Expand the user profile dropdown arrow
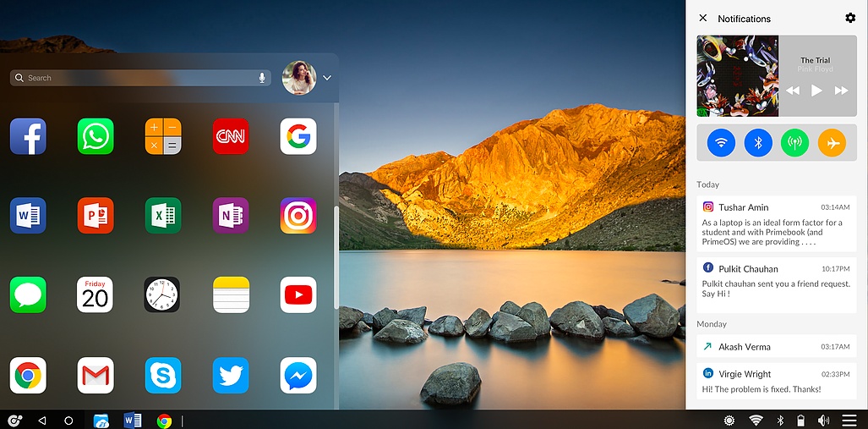The image size is (868, 429). pyautogui.click(x=326, y=78)
